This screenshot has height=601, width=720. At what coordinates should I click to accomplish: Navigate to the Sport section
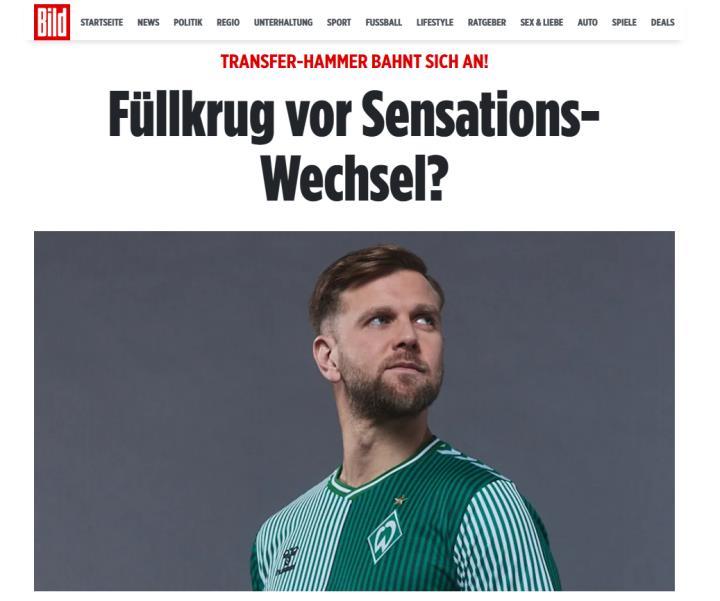click(x=339, y=22)
